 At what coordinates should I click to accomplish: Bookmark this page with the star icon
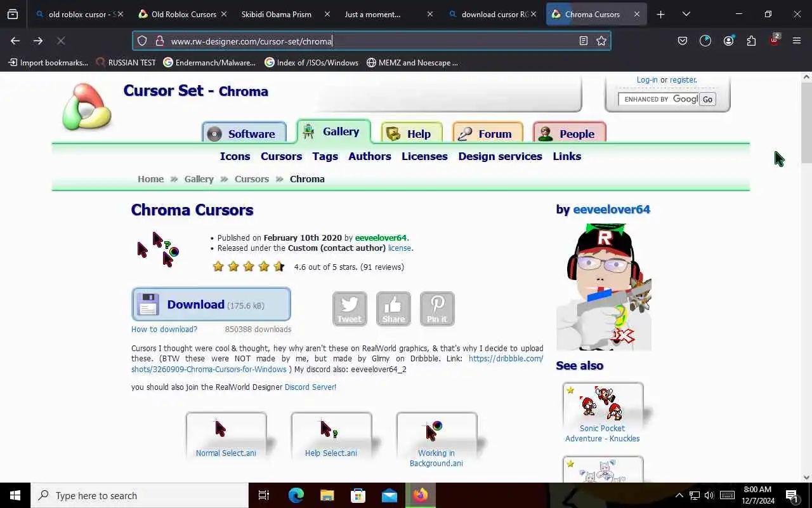coord(601,41)
